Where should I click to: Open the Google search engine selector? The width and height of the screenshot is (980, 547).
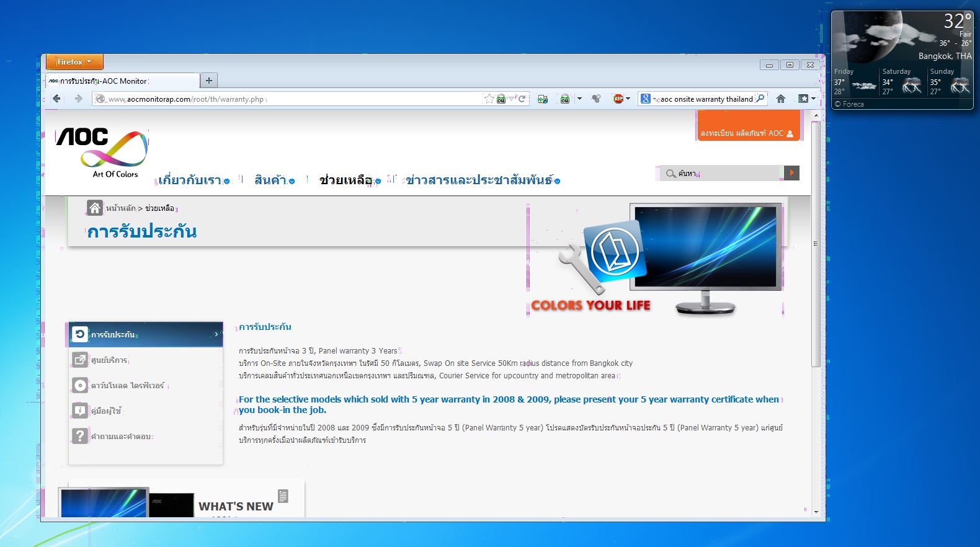(x=648, y=99)
